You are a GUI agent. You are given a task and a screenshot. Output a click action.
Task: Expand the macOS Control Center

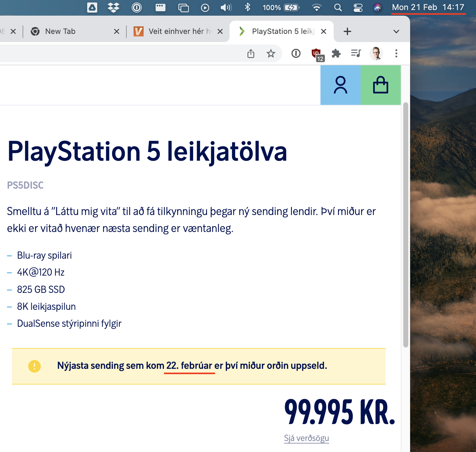[x=357, y=7]
